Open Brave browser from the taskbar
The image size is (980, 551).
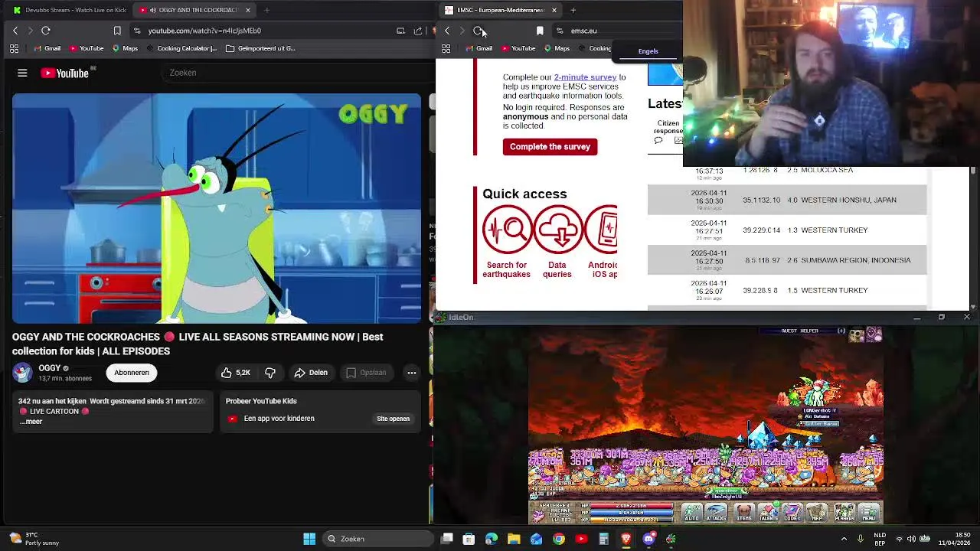click(x=626, y=539)
